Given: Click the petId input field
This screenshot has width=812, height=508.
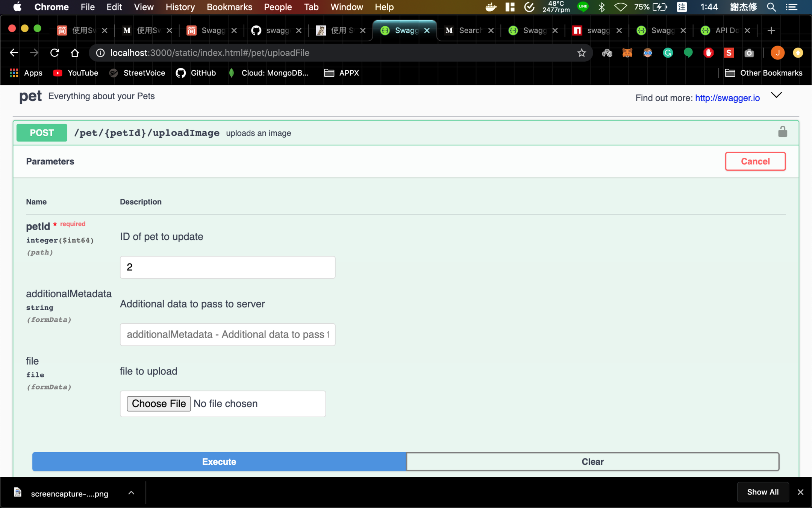Looking at the screenshot, I should coord(227,267).
